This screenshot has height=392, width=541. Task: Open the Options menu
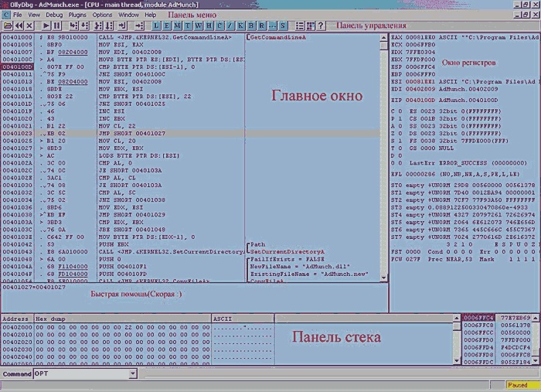point(102,15)
